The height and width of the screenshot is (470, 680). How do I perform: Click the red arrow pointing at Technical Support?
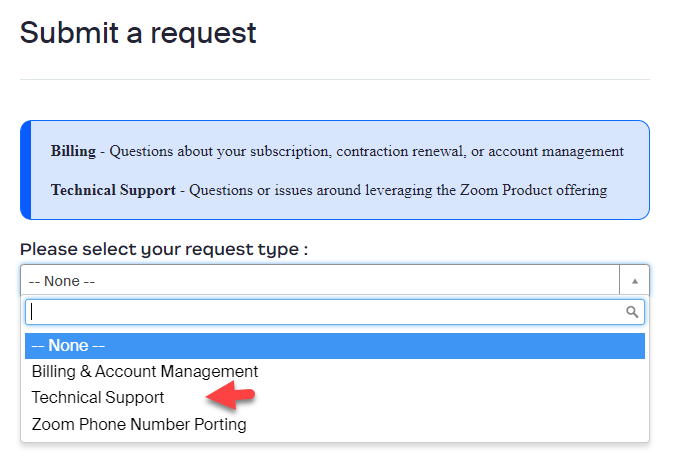pyautogui.click(x=230, y=398)
